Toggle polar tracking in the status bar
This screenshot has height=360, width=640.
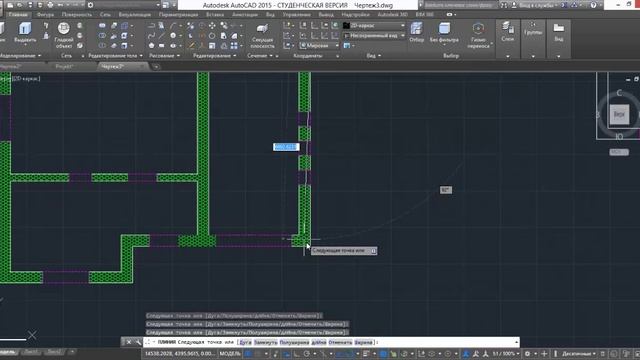[307, 353]
